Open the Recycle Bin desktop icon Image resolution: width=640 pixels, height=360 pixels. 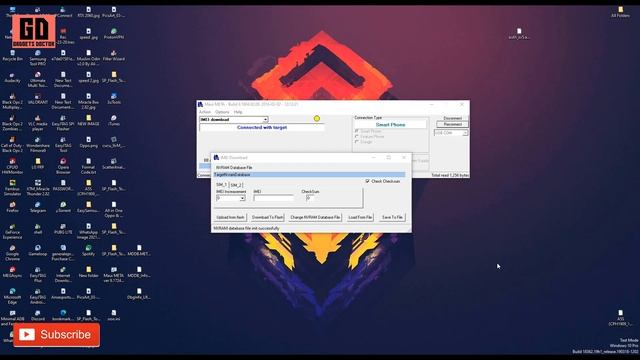[x=12, y=56]
